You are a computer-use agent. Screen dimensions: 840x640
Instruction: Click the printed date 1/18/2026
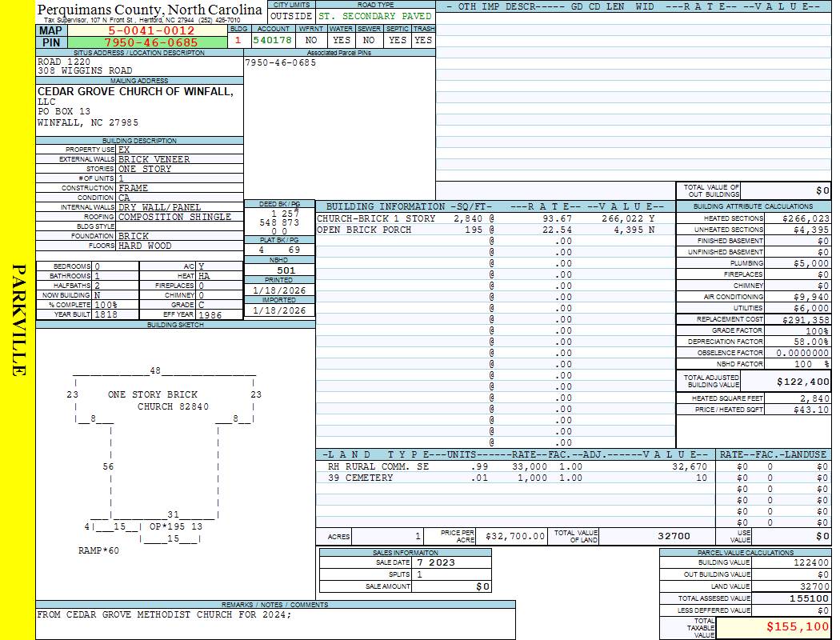(x=279, y=290)
